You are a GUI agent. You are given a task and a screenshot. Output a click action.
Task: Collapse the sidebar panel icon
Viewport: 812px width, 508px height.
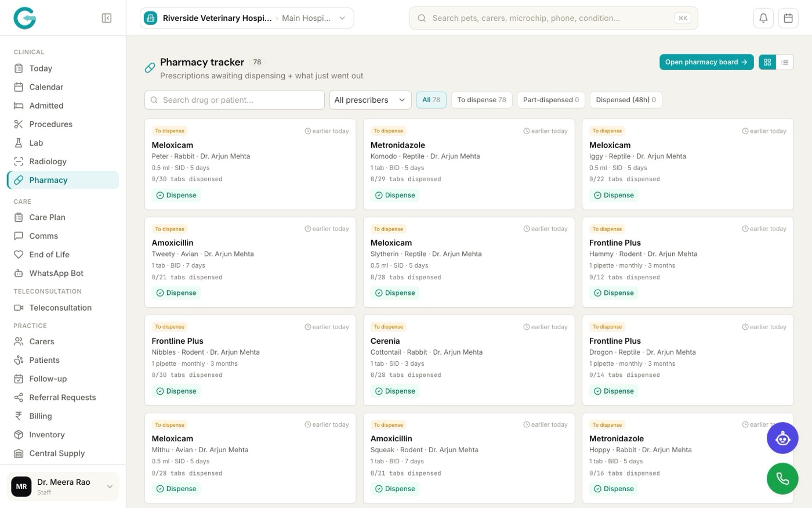pyautogui.click(x=107, y=18)
